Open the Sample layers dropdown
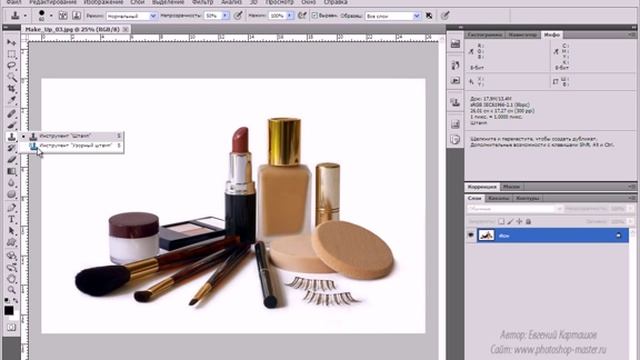The width and height of the screenshot is (640, 360). pyautogui.click(x=393, y=16)
